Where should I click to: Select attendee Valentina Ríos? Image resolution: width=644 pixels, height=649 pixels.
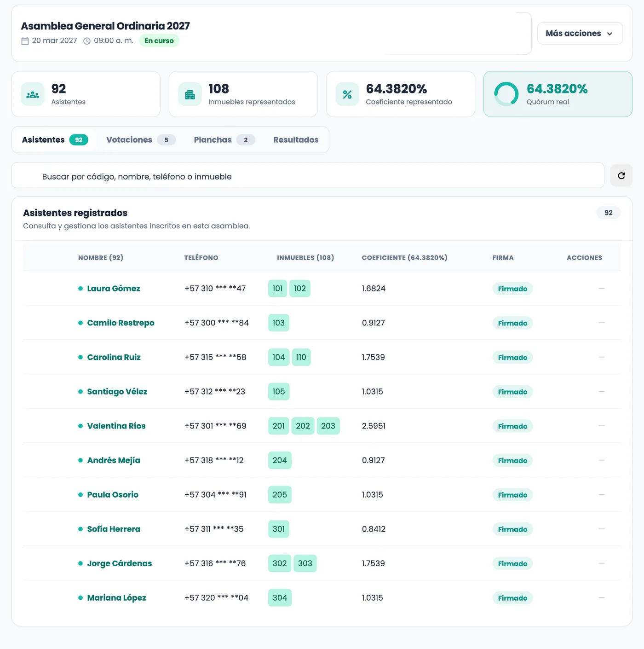(116, 426)
